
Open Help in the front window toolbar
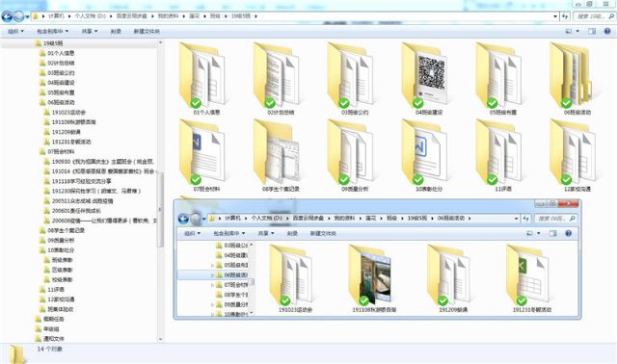[568, 233]
